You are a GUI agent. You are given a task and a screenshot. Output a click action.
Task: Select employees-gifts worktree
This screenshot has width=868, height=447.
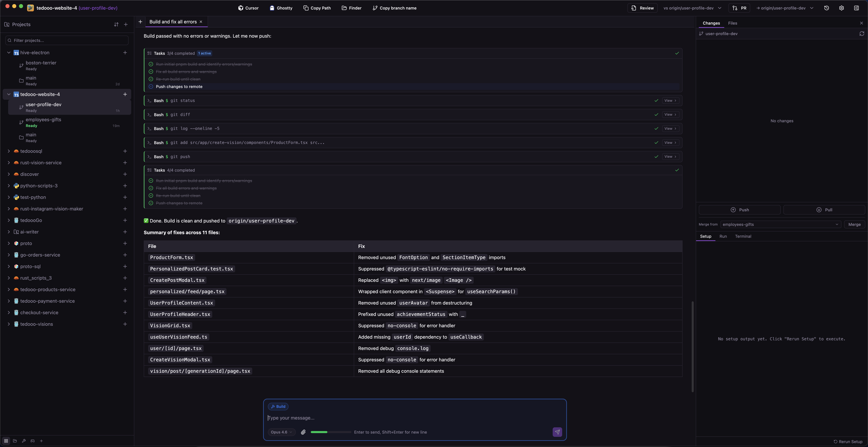coord(69,122)
